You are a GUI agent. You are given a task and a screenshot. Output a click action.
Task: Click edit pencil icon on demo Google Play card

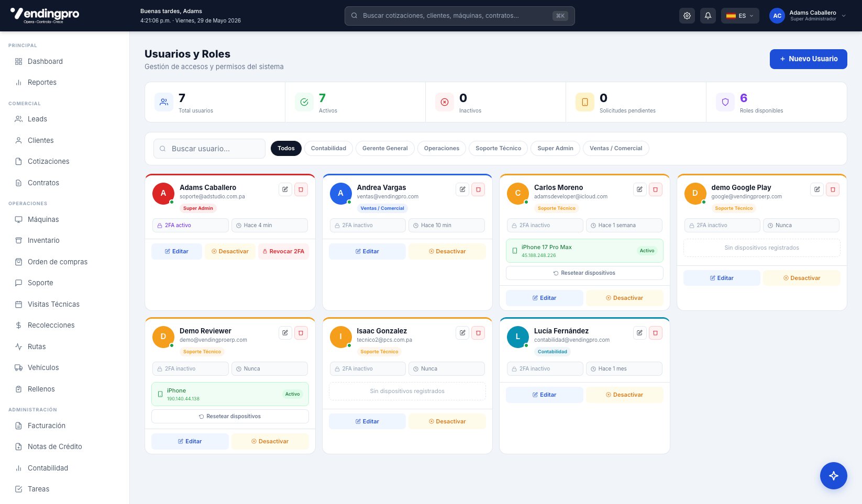click(x=817, y=189)
